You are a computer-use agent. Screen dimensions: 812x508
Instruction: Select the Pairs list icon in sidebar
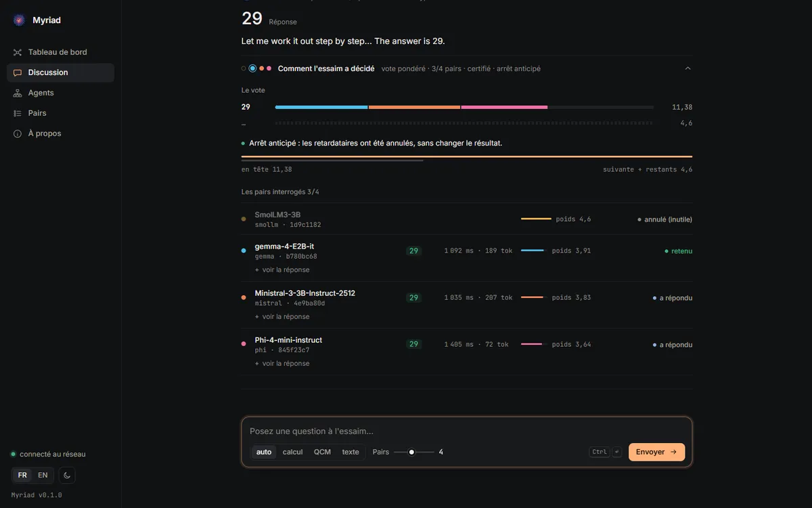(18, 113)
